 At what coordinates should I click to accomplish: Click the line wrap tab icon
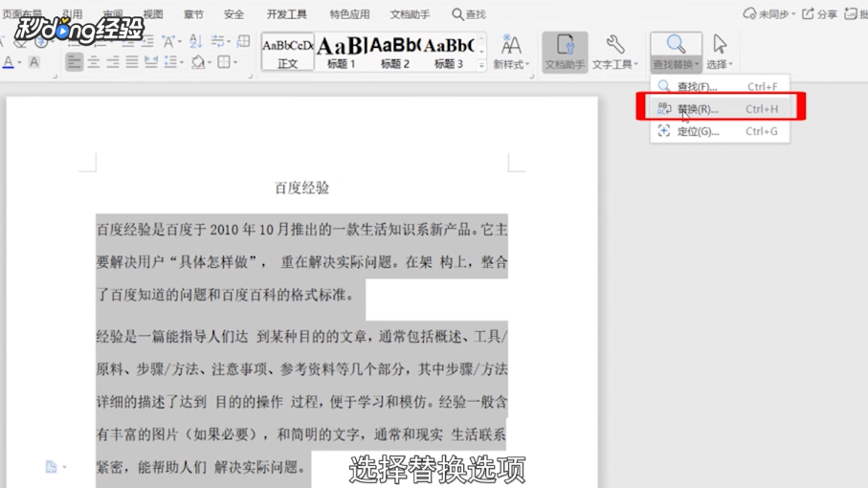point(243,40)
